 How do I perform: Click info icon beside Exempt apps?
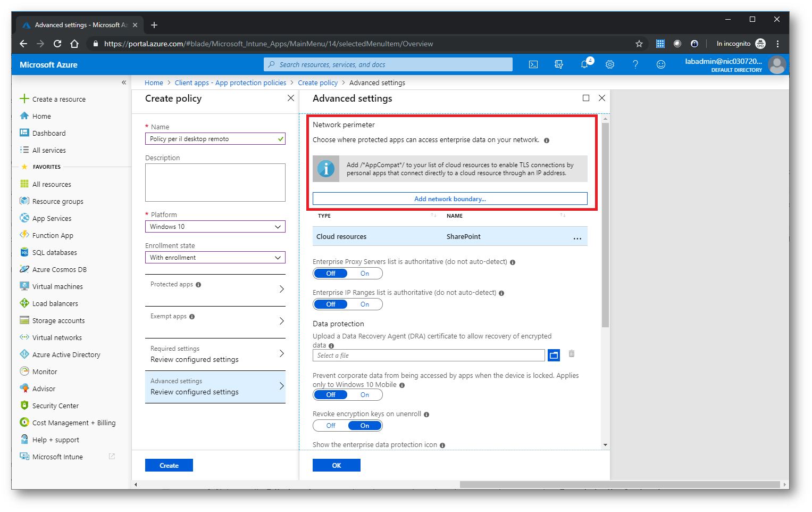(192, 317)
